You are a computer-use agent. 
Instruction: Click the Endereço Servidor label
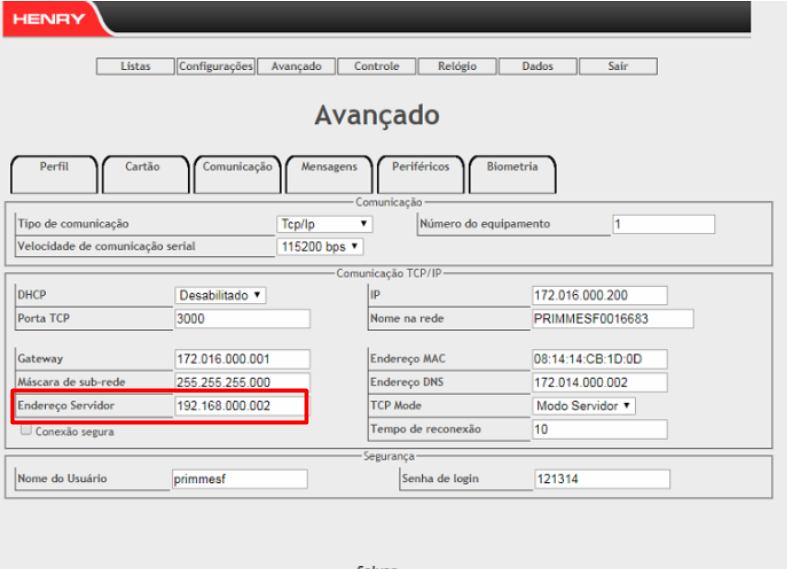pyautogui.click(x=66, y=405)
